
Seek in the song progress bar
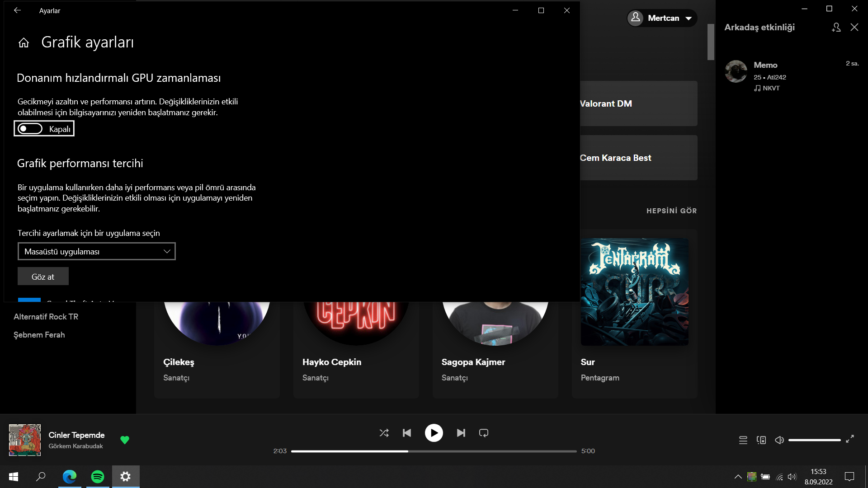click(434, 451)
